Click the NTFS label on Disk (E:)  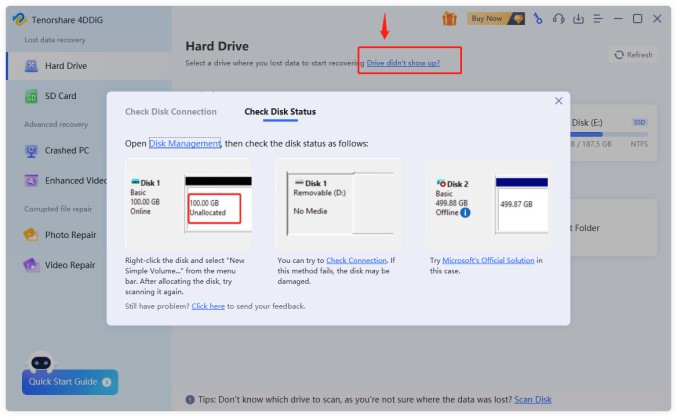[x=639, y=144]
